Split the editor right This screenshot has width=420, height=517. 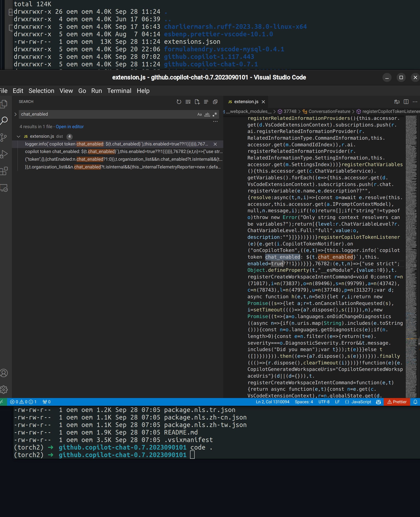click(406, 102)
